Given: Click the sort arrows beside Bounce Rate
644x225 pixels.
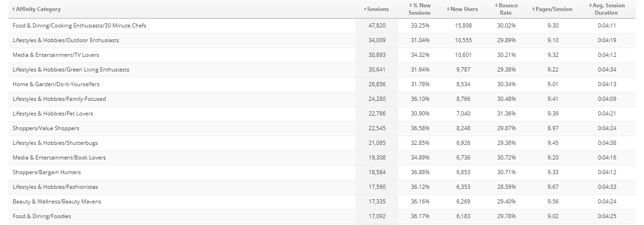Looking at the screenshot, I should point(496,5).
